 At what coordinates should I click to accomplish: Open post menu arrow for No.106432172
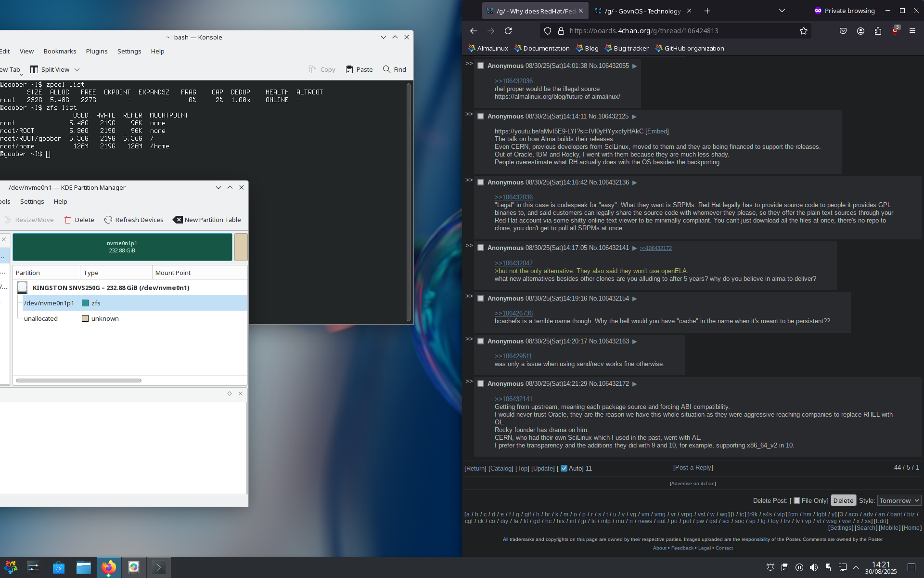635,384
